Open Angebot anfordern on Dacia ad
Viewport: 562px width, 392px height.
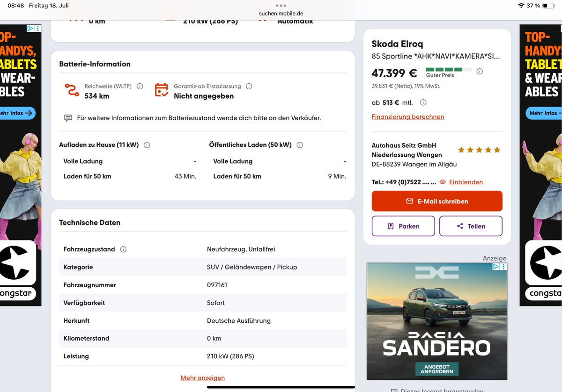[436, 368]
